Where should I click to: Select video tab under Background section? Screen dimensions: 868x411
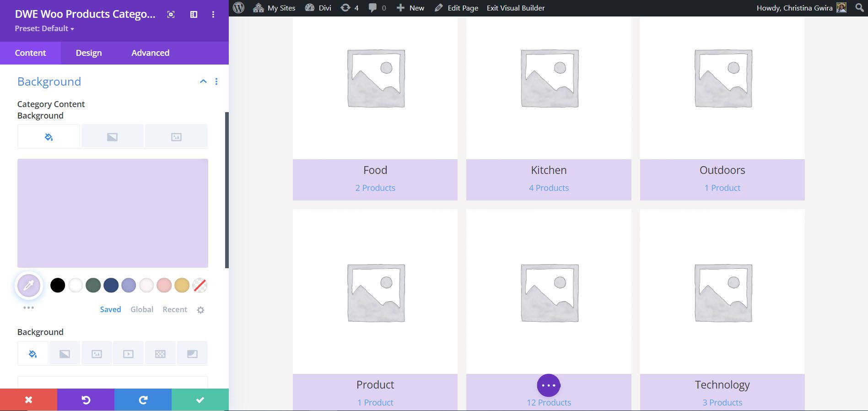point(128,354)
